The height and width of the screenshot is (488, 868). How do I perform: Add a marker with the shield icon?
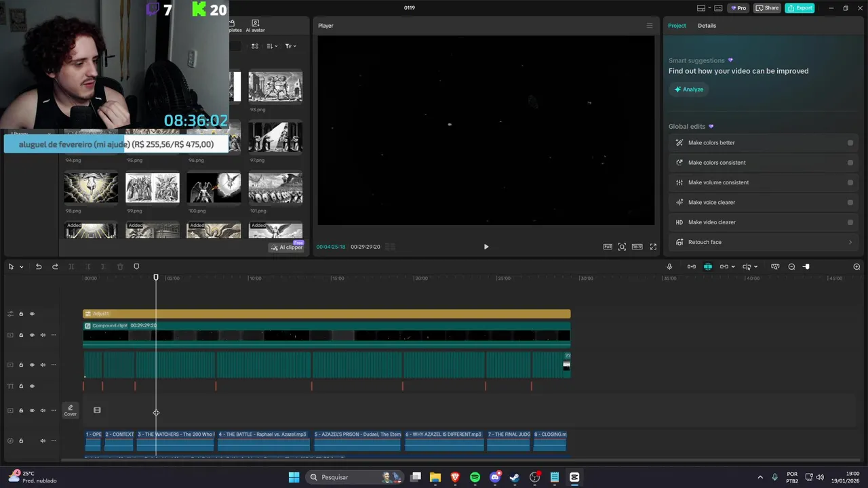(x=136, y=266)
